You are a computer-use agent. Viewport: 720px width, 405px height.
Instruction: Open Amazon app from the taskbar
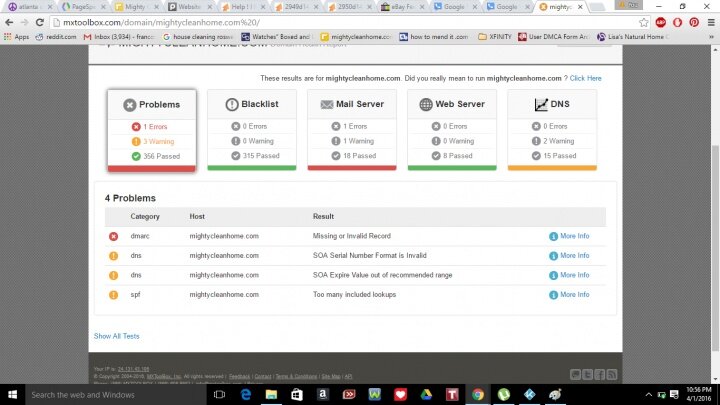pyautogui.click(x=323, y=394)
